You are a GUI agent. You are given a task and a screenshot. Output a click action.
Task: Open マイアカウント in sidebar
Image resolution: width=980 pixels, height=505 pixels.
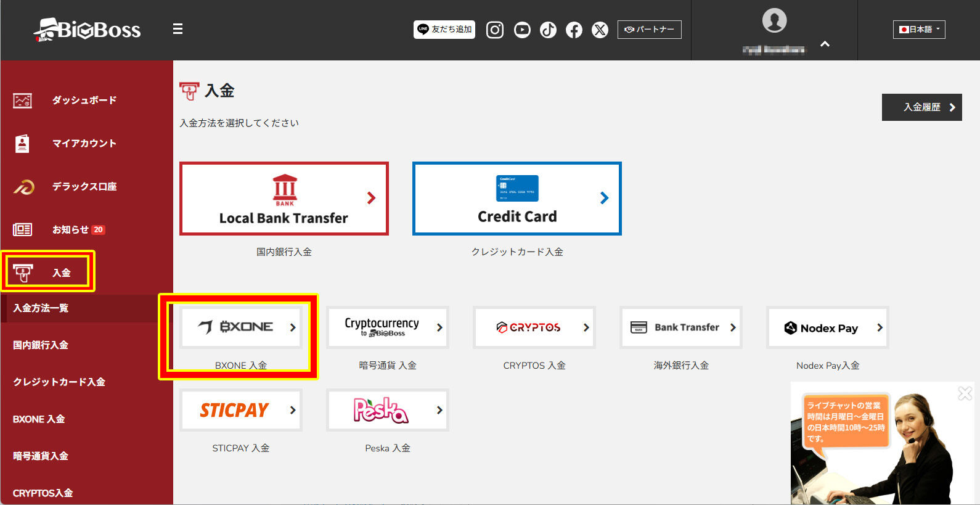pyautogui.click(x=84, y=144)
